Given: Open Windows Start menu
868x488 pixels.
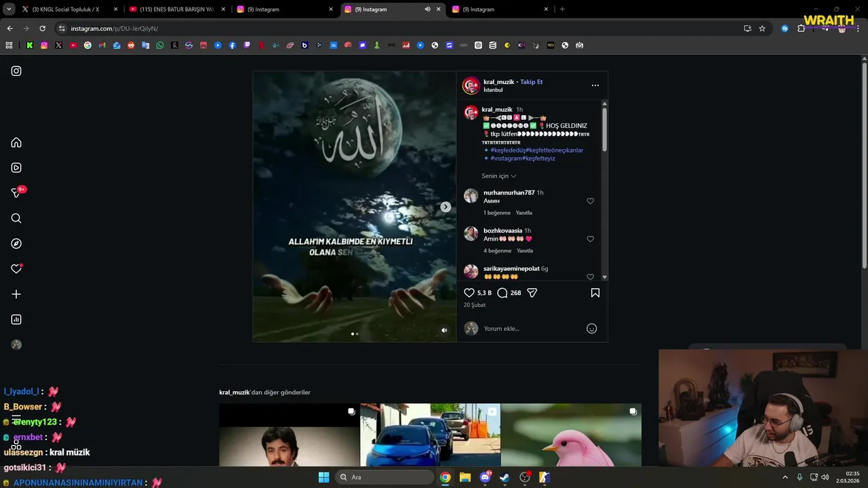Looking at the screenshot, I should point(323,477).
